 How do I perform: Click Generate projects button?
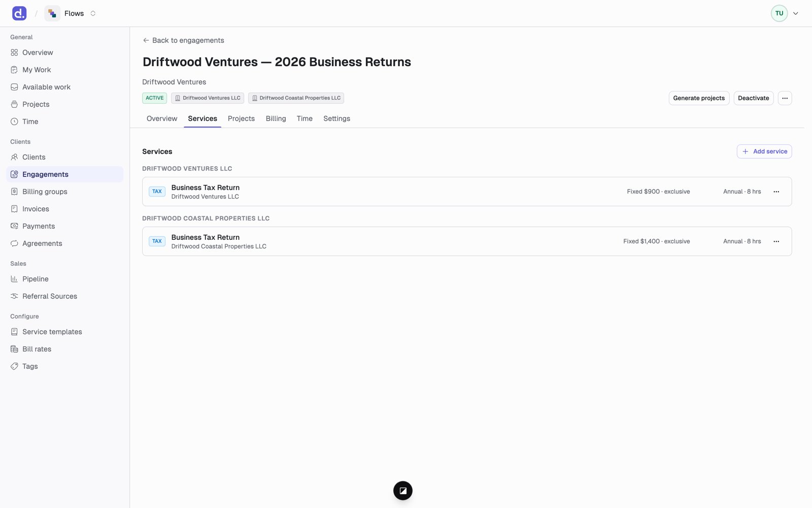[699, 98]
